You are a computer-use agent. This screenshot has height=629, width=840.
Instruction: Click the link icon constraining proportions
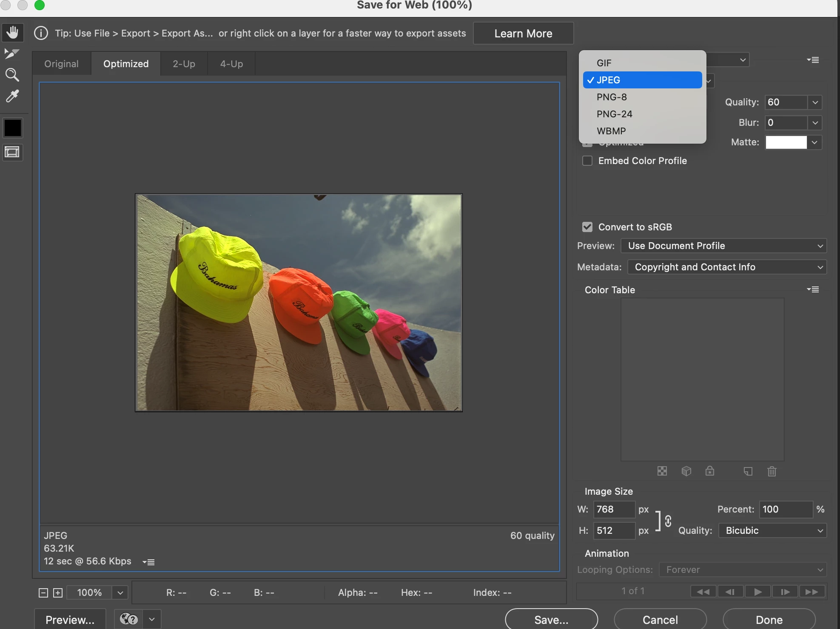(x=668, y=521)
